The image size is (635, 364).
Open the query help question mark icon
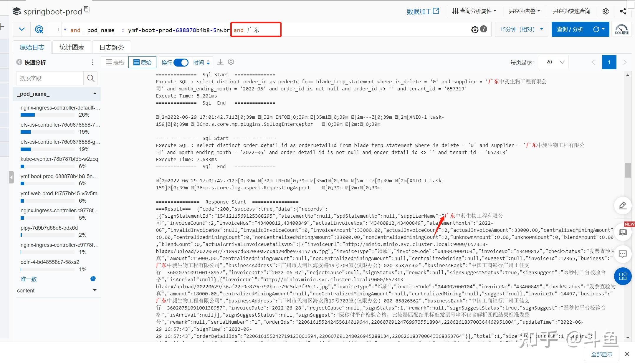(x=484, y=29)
